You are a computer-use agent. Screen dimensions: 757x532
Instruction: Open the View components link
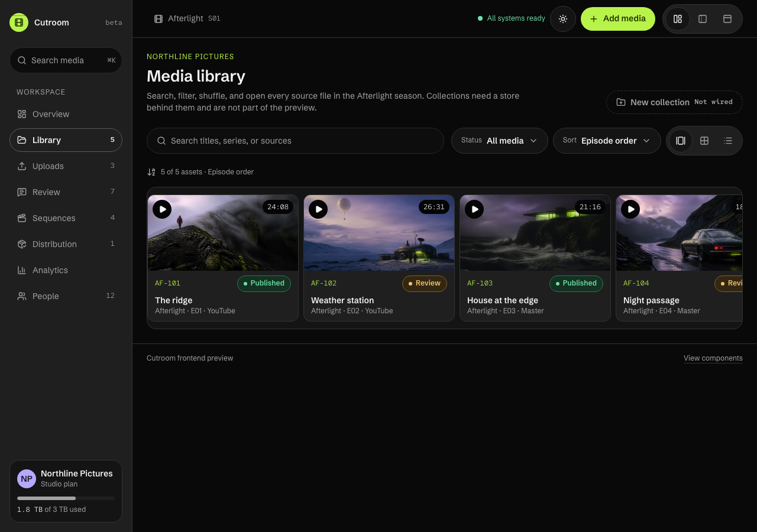pyautogui.click(x=713, y=358)
